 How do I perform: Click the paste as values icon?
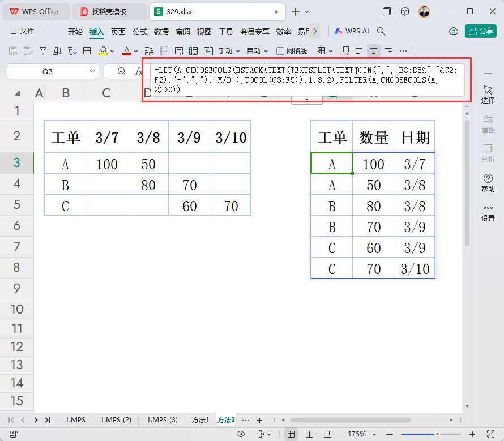(13, 51)
